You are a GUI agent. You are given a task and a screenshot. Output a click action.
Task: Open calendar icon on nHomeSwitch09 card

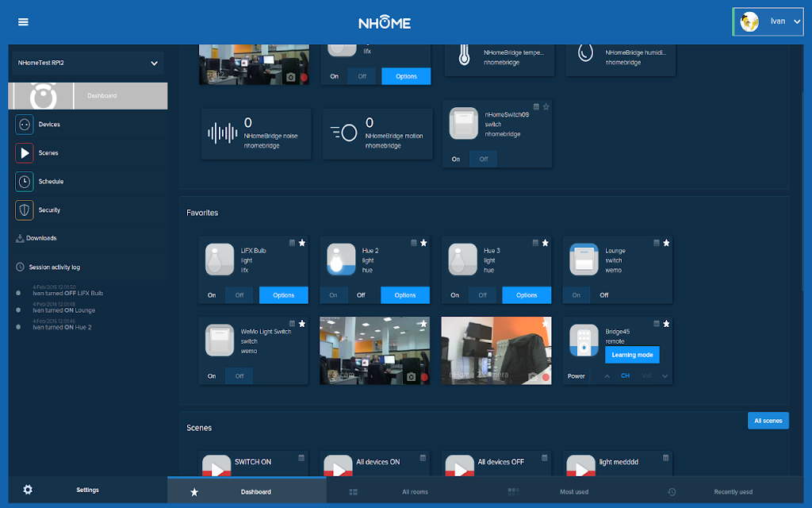pyautogui.click(x=537, y=107)
